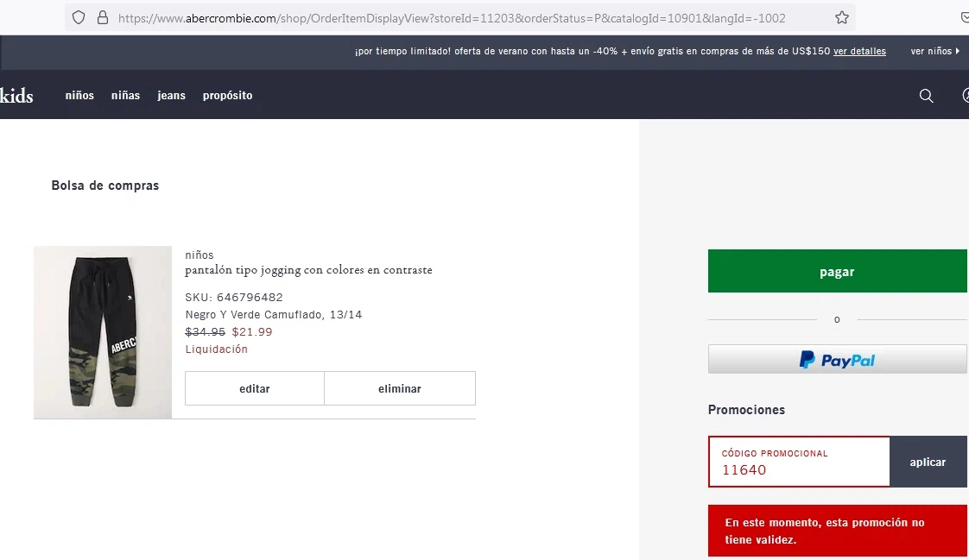This screenshot has height=560, width=969.
Task: Open the jeans menu
Action: point(171,96)
